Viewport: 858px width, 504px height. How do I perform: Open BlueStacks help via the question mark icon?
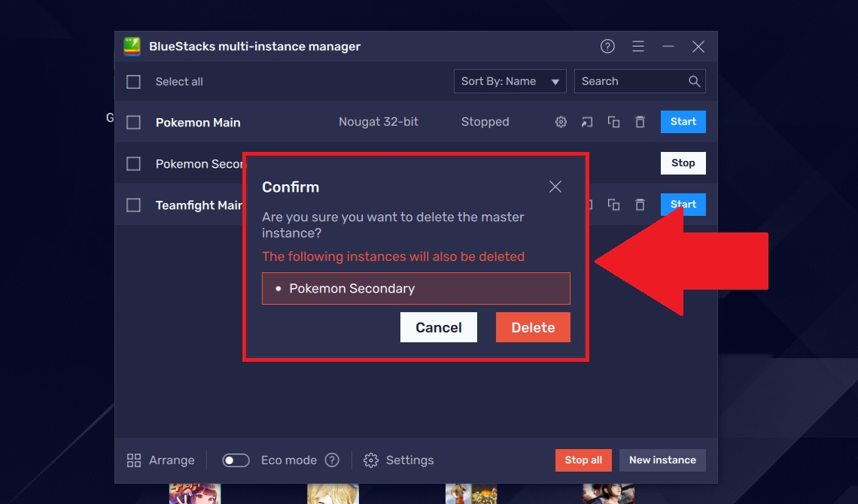click(x=607, y=46)
